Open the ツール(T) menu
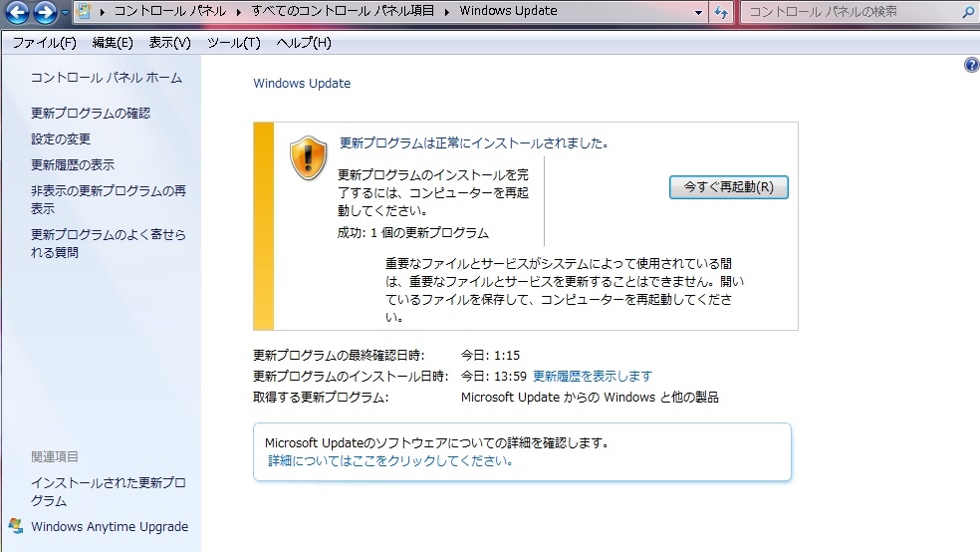980x552 pixels. tap(234, 43)
